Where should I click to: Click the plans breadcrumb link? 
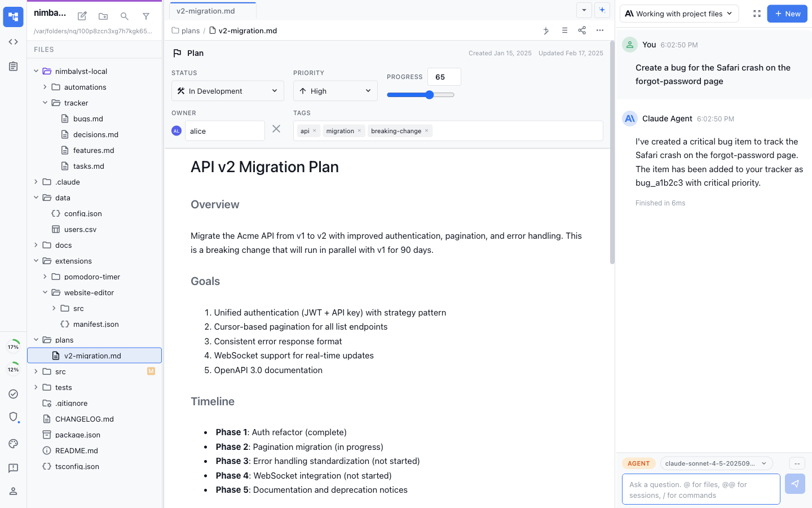point(191,30)
